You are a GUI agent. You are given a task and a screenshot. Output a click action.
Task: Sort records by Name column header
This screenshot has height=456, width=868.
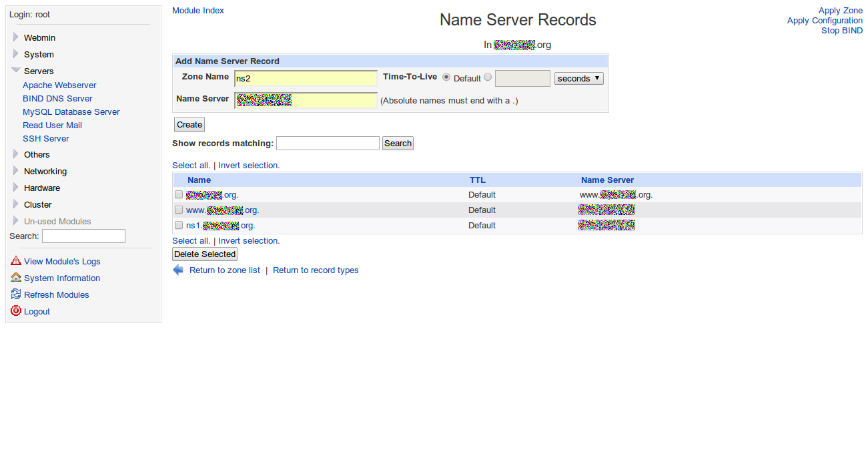click(199, 180)
